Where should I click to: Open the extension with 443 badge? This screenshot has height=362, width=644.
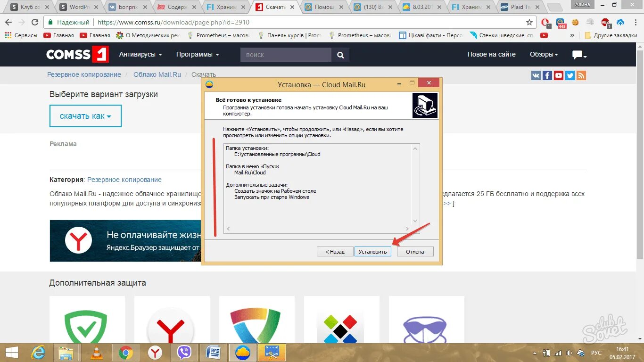(x=561, y=23)
